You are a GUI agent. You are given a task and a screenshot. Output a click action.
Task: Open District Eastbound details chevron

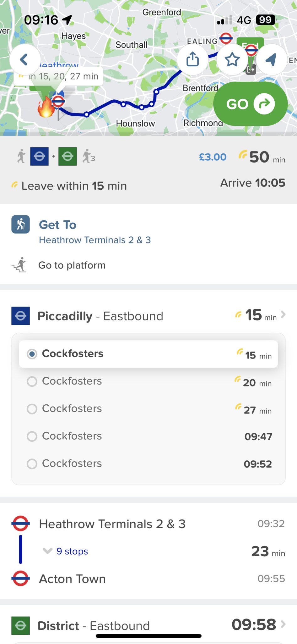click(x=283, y=624)
